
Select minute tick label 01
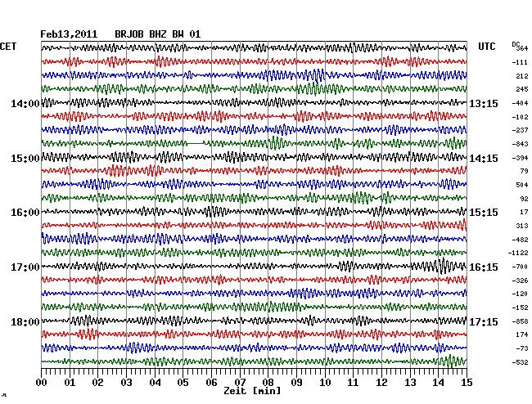click(70, 382)
